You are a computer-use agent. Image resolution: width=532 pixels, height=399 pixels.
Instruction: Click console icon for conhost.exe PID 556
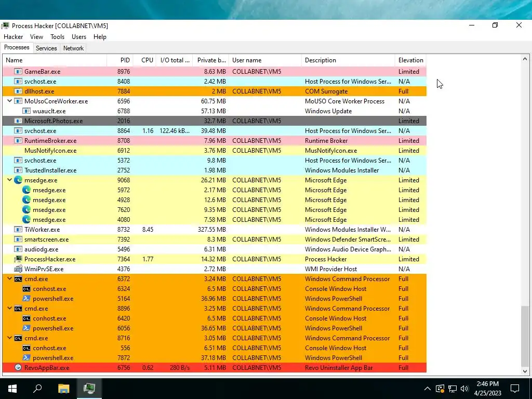tap(26, 348)
